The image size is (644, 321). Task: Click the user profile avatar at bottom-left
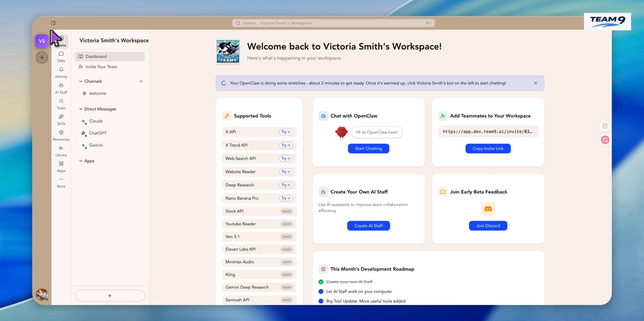42,295
